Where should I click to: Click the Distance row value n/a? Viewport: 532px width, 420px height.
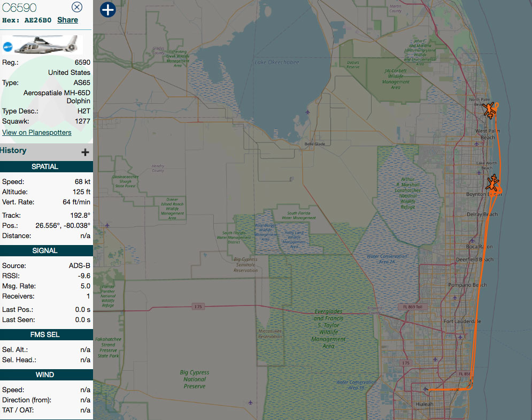pos(85,235)
